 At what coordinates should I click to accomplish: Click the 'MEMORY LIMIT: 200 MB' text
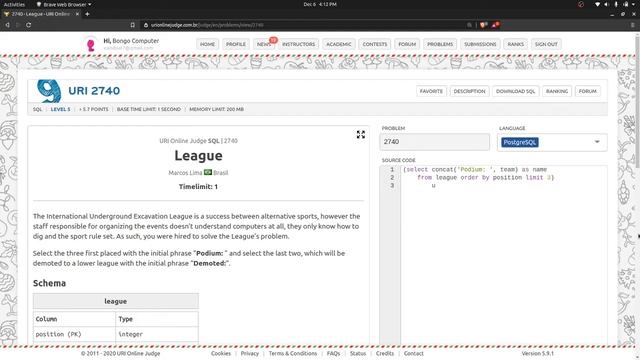[x=216, y=109]
